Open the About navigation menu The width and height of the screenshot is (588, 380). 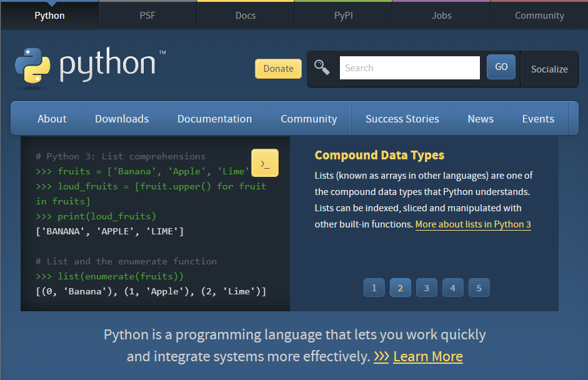[52, 119]
